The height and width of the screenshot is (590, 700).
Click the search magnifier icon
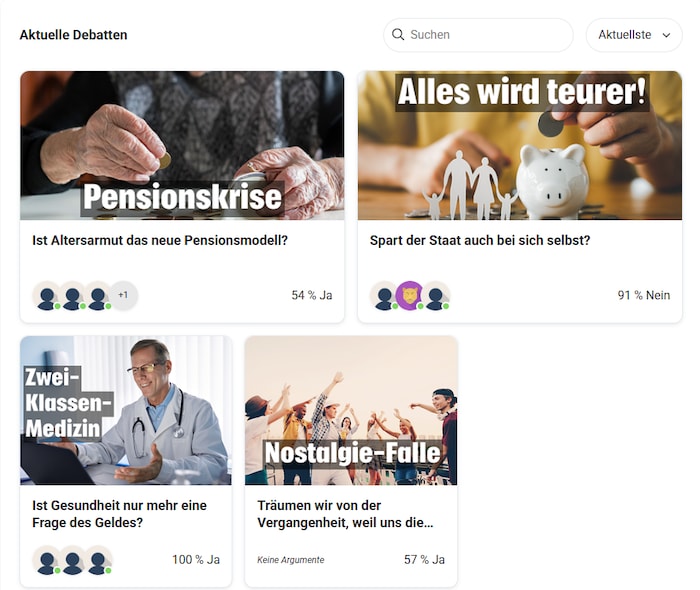pos(397,34)
